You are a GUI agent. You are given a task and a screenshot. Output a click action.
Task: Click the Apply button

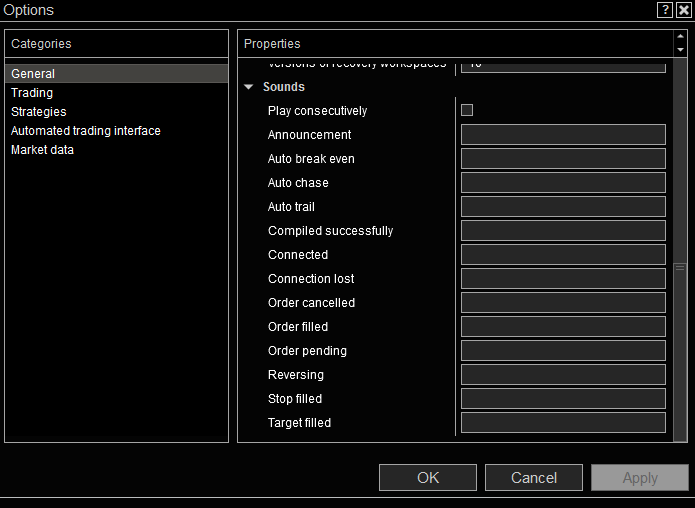(640, 477)
